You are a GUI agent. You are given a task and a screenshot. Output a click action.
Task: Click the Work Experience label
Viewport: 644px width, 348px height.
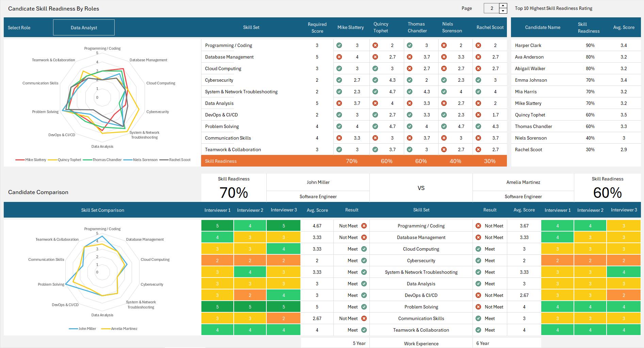pos(421,344)
